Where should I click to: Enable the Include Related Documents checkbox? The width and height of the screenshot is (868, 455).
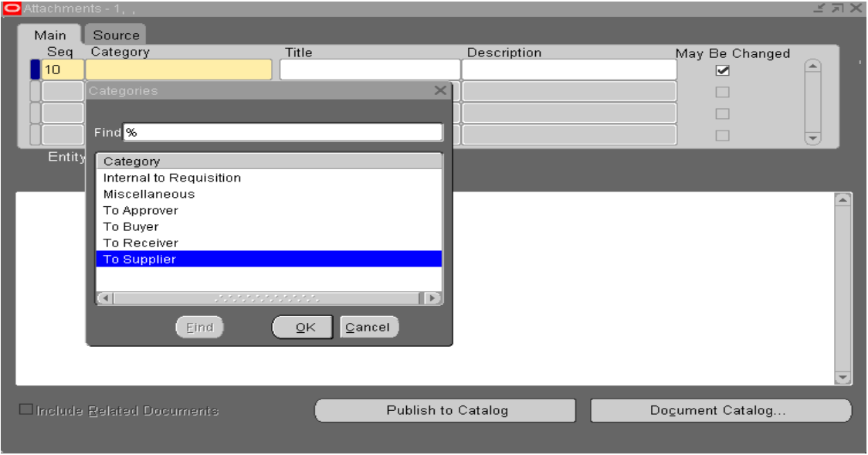(25, 410)
